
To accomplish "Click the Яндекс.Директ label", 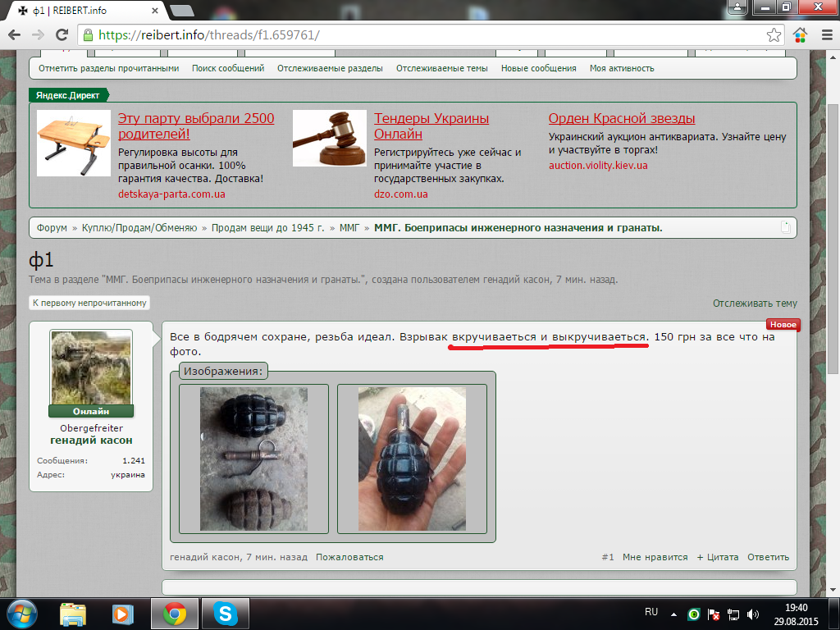I will click(x=69, y=95).
